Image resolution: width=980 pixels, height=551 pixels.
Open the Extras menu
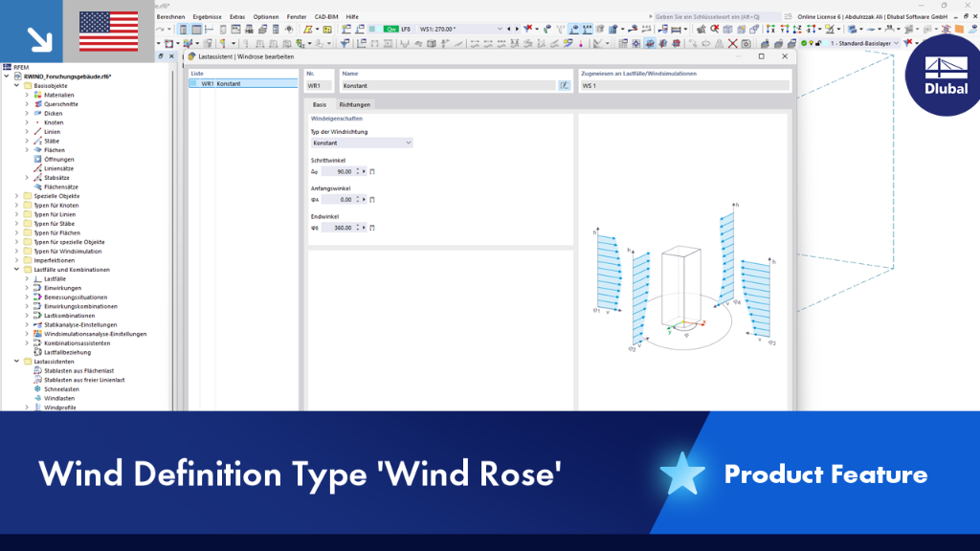237,17
